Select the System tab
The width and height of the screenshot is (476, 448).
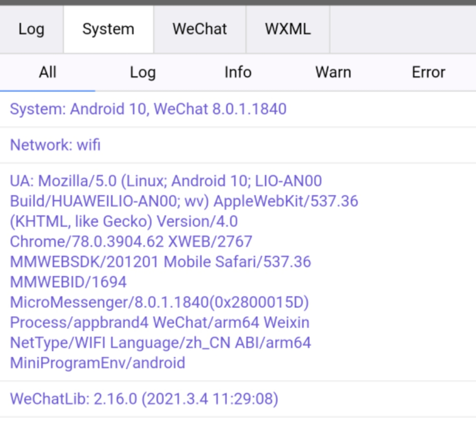[x=108, y=30]
